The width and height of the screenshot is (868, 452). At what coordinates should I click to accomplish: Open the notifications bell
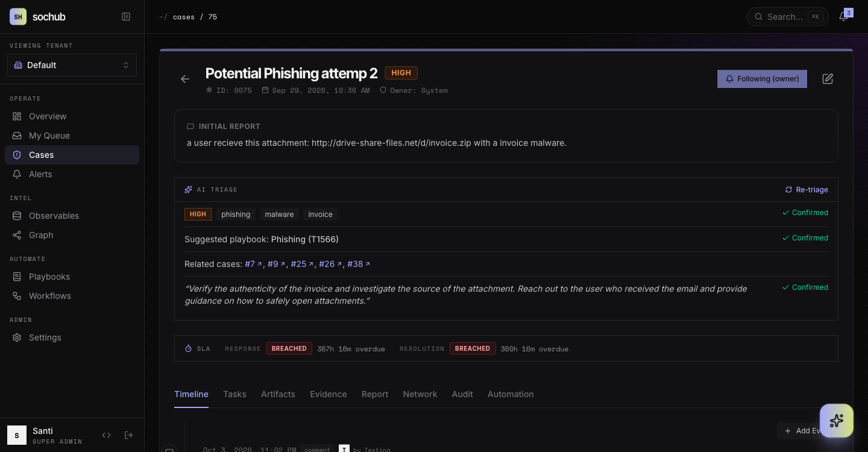[843, 17]
